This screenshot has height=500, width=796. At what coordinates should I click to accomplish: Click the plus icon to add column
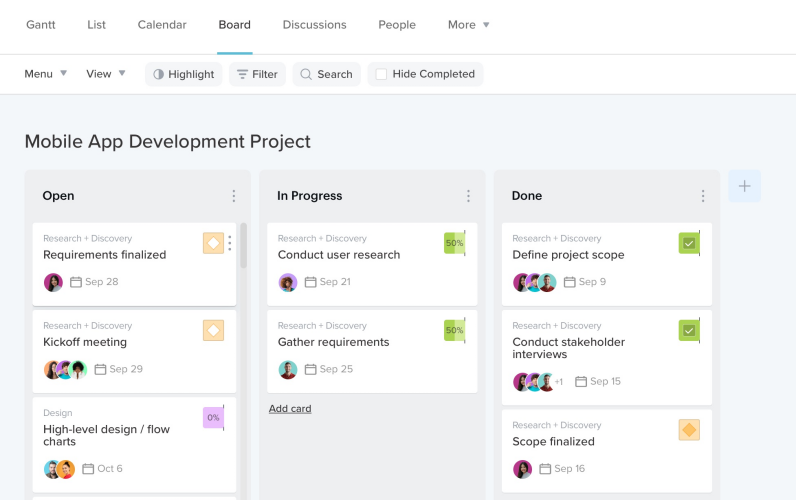pos(744,186)
